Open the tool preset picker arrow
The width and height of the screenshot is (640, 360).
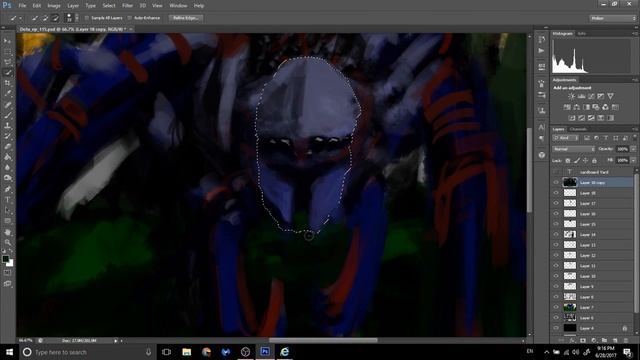click(x=20, y=18)
